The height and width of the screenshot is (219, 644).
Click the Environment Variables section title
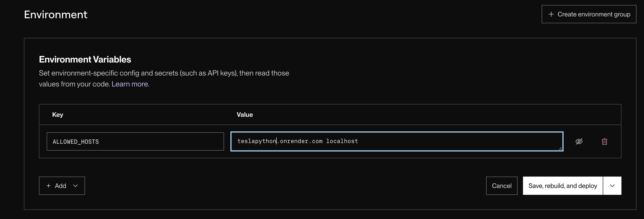(x=85, y=60)
